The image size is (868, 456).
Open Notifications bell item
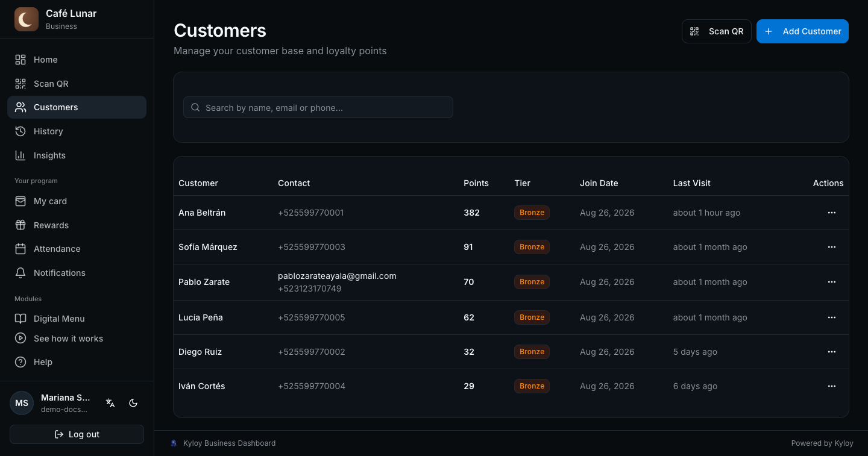(x=77, y=273)
